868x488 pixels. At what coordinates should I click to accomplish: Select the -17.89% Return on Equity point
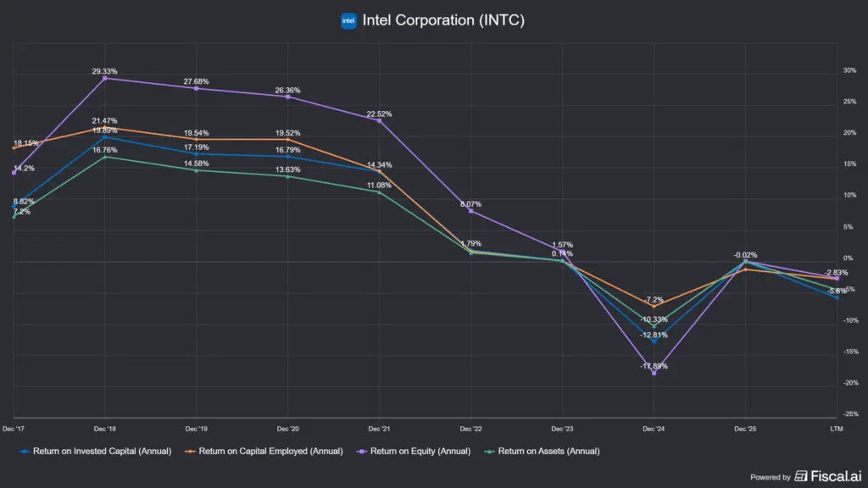[654, 373]
